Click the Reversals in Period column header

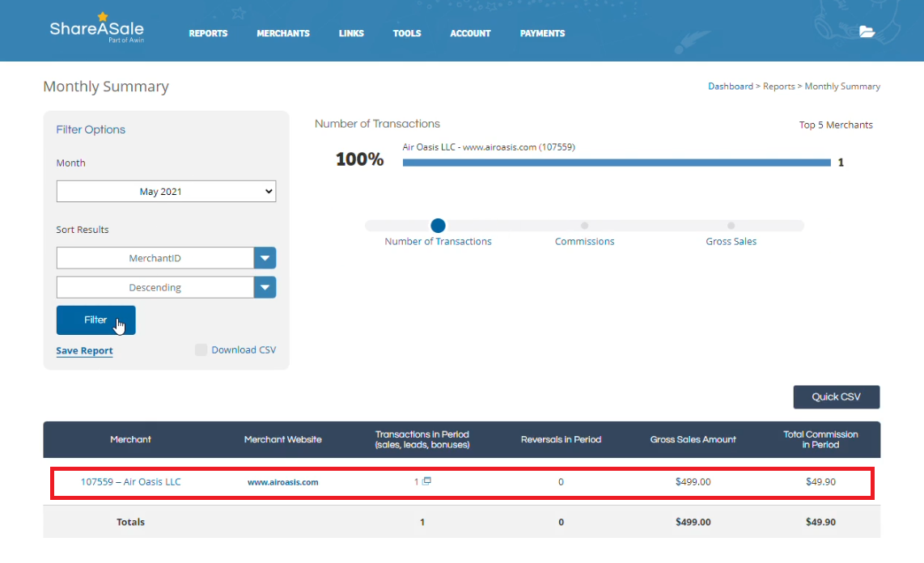pos(561,439)
